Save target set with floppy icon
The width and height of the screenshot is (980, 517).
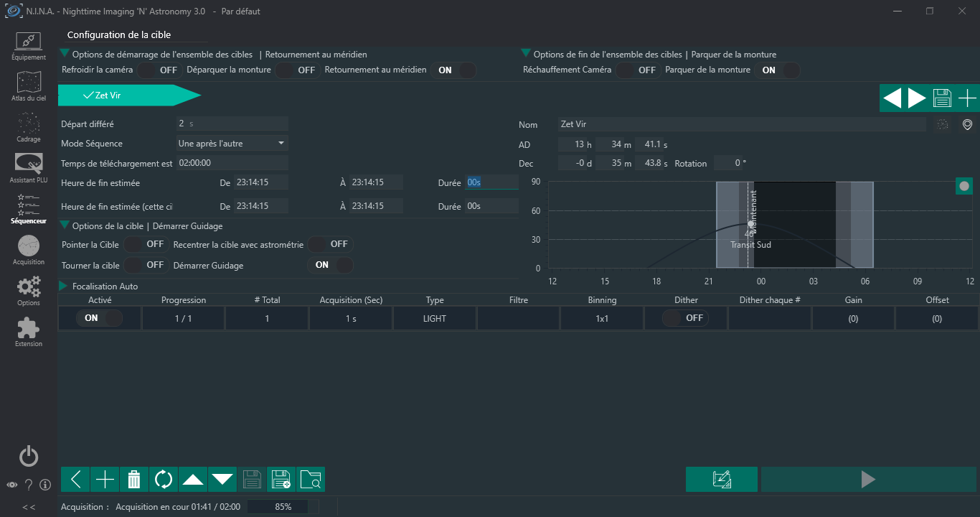[942, 98]
